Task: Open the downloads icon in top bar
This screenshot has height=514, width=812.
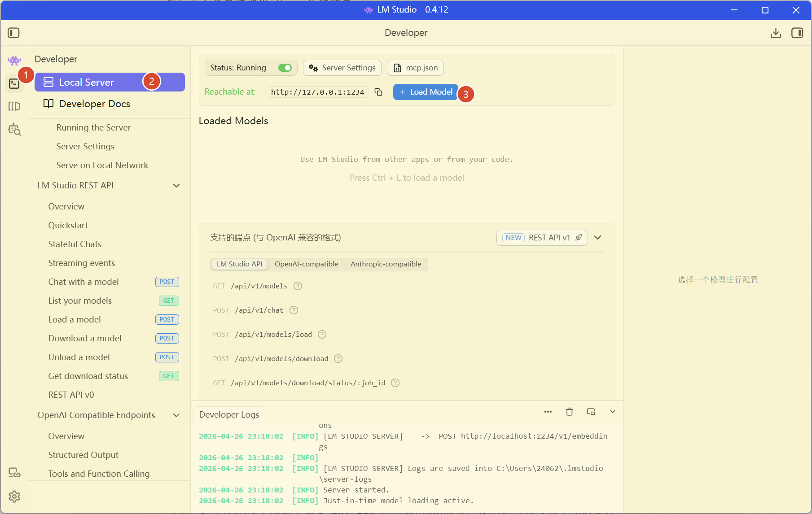Action: 776,33
